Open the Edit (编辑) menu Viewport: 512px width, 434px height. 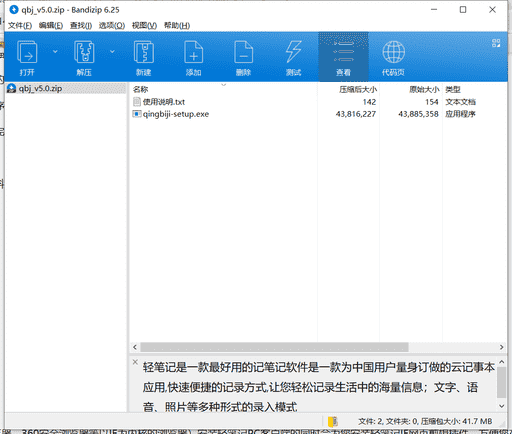pyautogui.click(x=51, y=26)
